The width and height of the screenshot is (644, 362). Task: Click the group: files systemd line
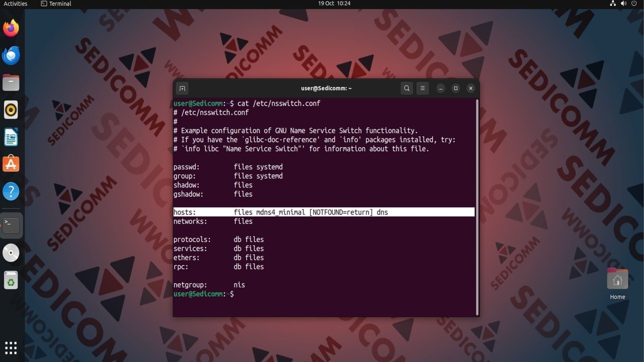tap(228, 176)
